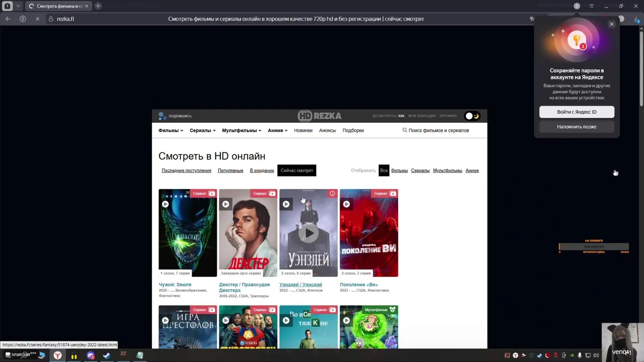Switch to В ожидании tab
Screen dimensions: 644x362
click(262, 170)
